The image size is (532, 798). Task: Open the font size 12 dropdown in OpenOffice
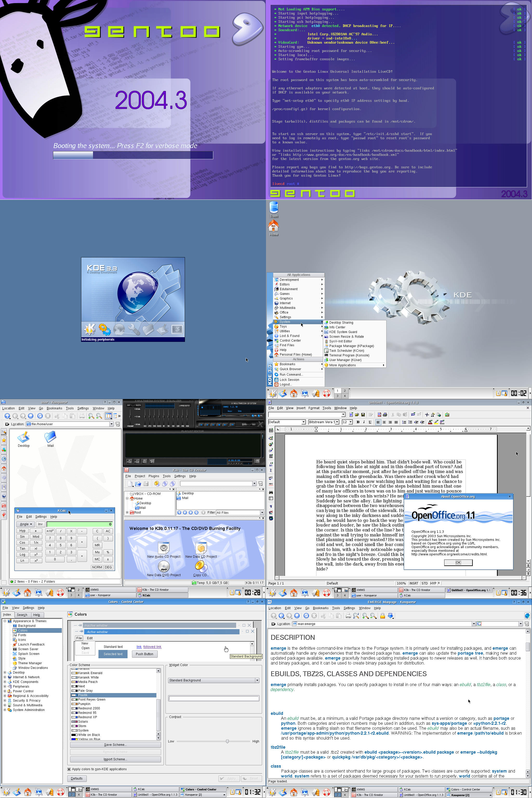click(350, 422)
